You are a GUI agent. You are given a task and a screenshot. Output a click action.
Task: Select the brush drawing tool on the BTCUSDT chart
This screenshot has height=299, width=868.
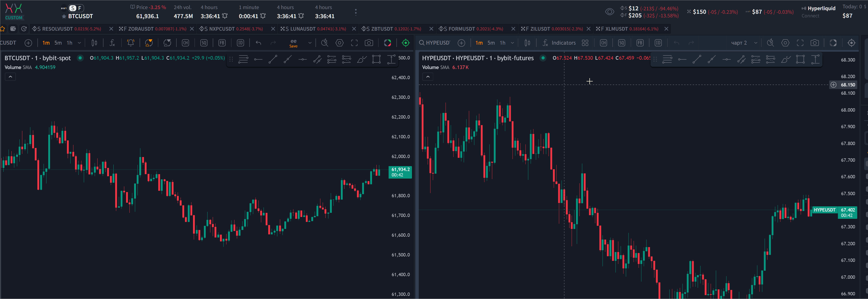point(362,59)
